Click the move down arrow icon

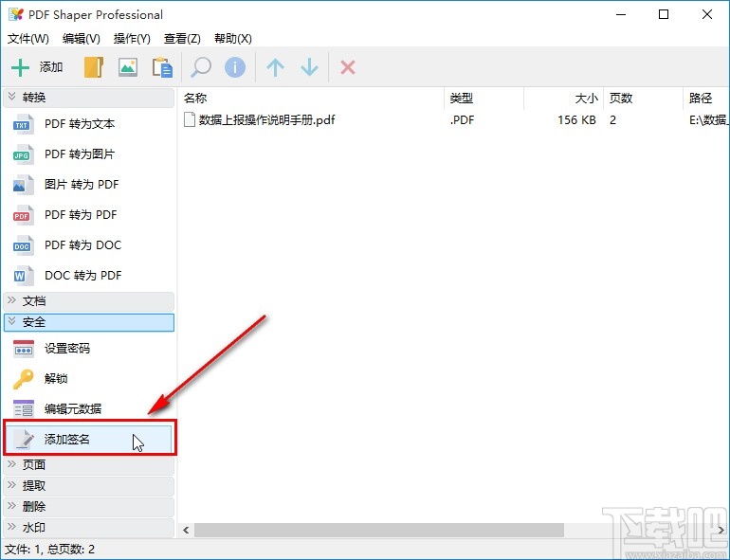pos(309,67)
